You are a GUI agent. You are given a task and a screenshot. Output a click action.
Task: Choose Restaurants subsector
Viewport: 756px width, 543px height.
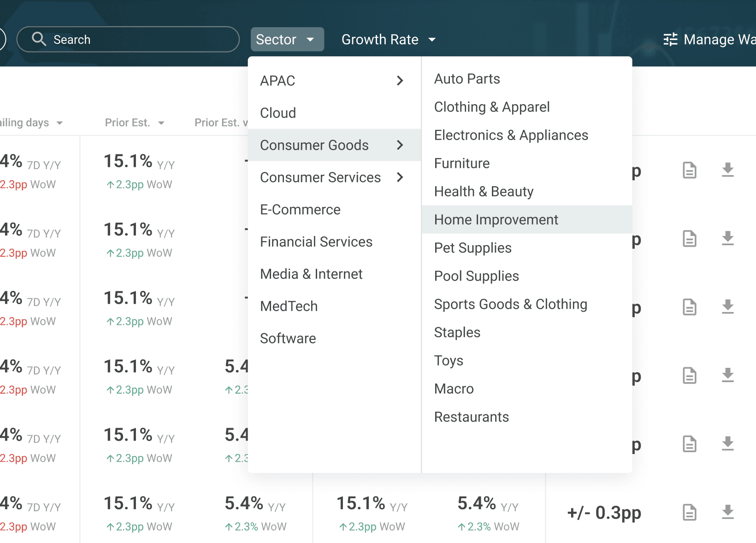pyautogui.click(x=527, y=417)
